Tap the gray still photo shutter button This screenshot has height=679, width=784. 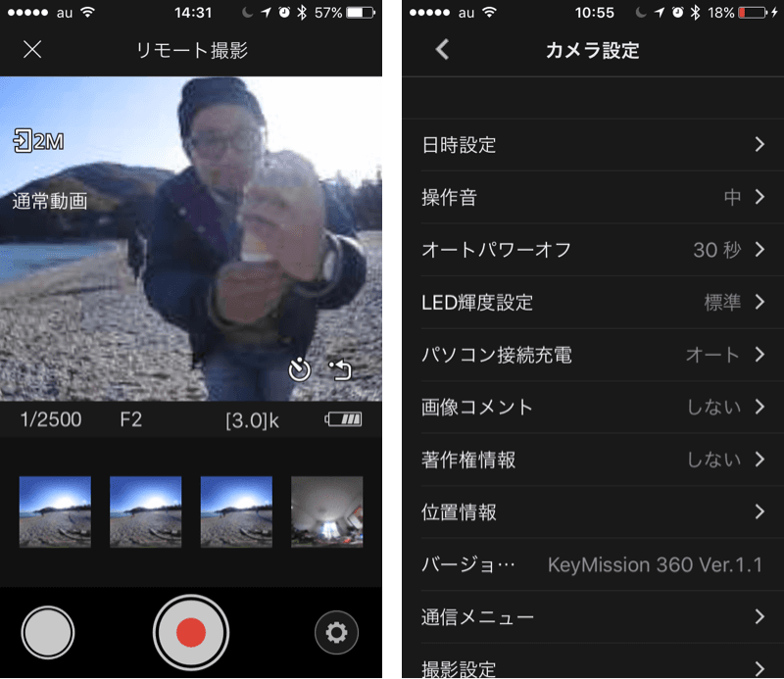click(x=47, y=633)
